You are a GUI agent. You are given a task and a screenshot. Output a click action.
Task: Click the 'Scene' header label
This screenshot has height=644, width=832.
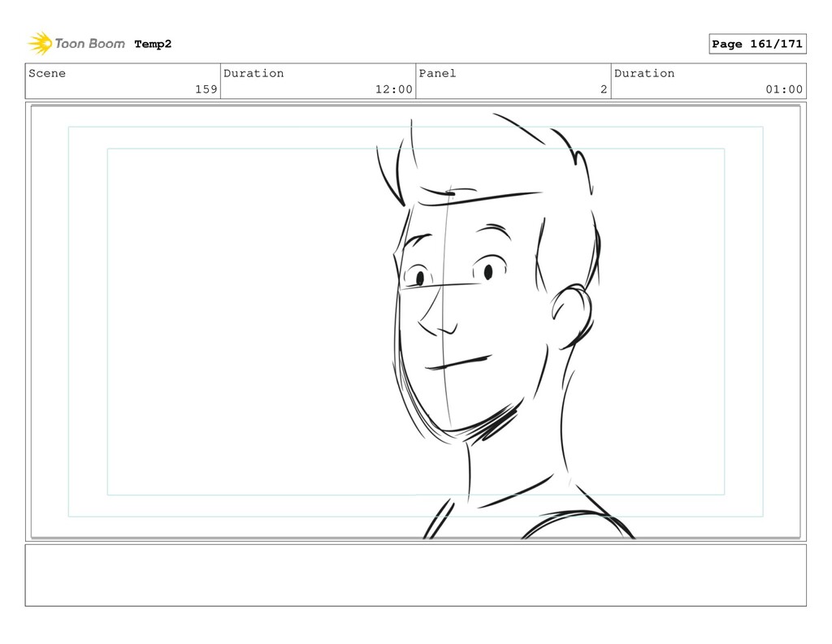(x=47, y=73)
